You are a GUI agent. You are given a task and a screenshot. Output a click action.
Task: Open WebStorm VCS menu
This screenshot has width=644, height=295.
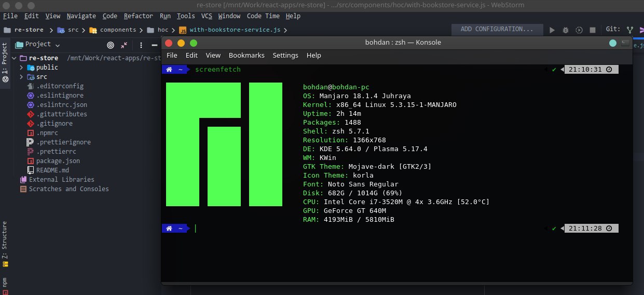tap(207, 16)
